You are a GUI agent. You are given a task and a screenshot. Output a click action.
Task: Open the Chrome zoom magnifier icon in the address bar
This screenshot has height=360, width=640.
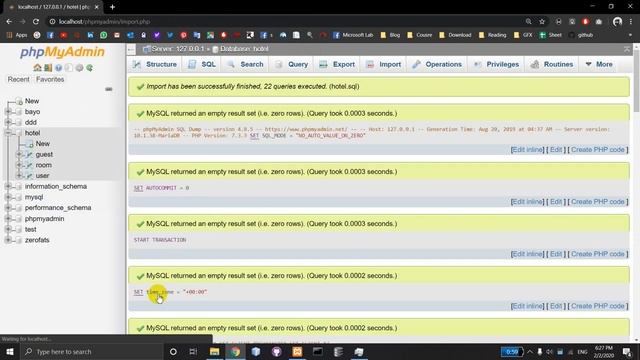click(x=529, y=22)
